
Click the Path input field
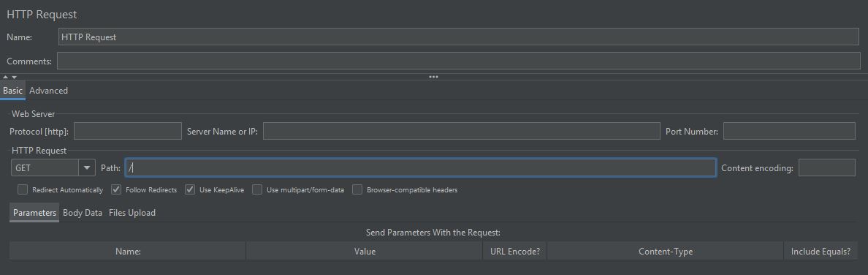[421, 167]
